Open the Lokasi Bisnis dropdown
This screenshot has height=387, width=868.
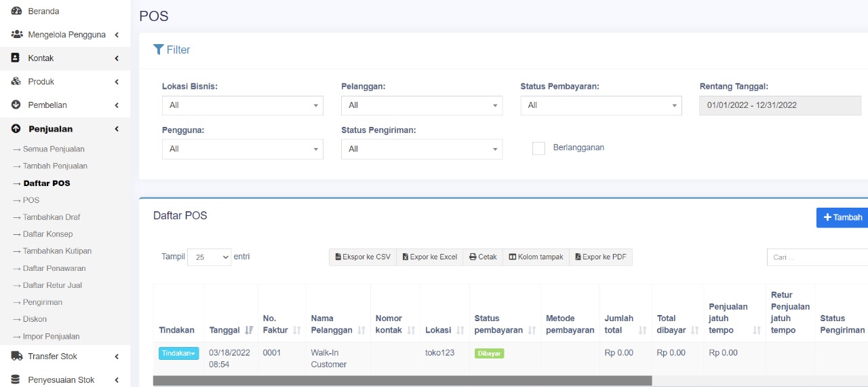tap(243, 105)
